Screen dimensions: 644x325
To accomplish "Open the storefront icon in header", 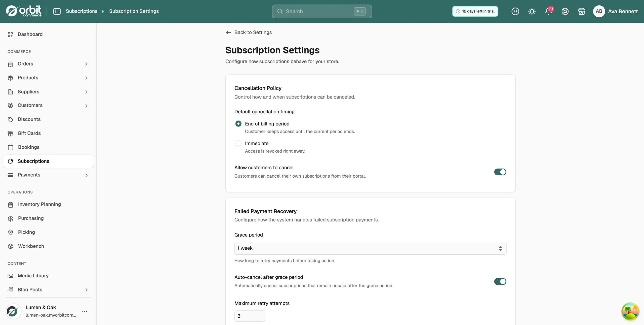I will [x=582, y=11].
